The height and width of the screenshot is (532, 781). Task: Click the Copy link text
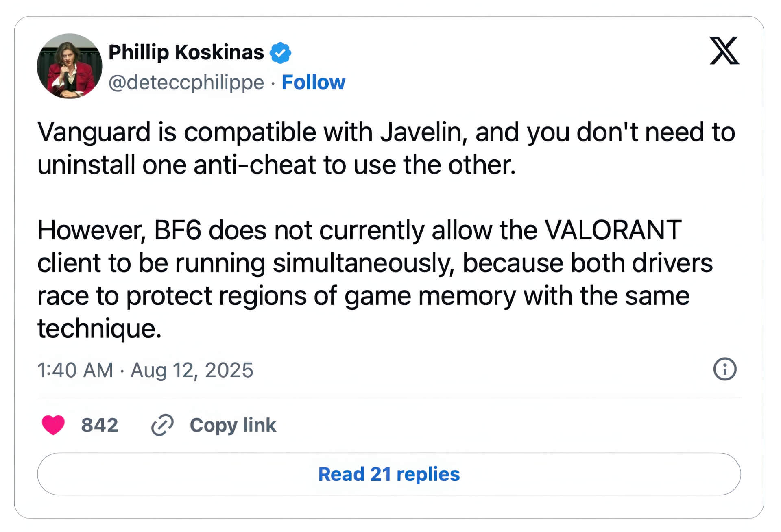[x=233, y=425]
